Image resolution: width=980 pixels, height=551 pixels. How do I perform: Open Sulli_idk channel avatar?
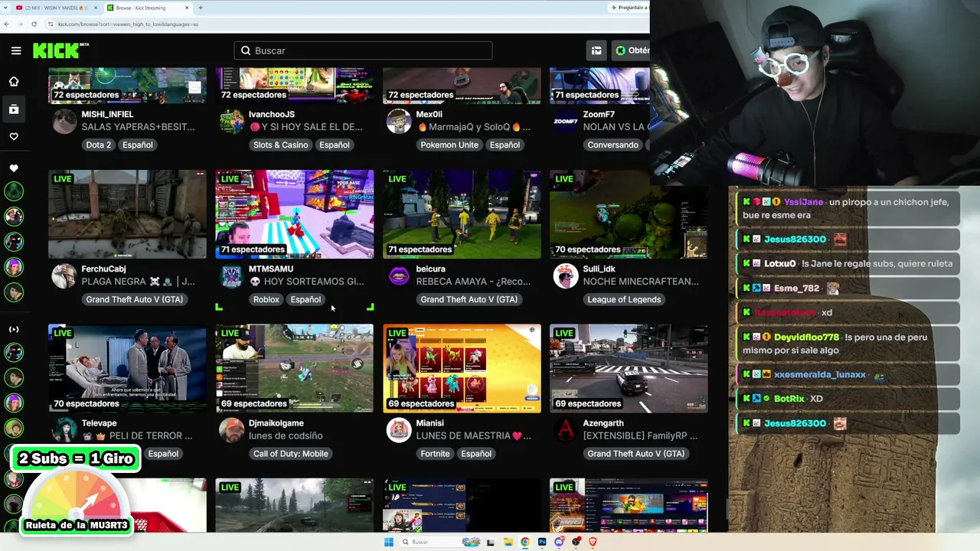click(x=566, y=275)
